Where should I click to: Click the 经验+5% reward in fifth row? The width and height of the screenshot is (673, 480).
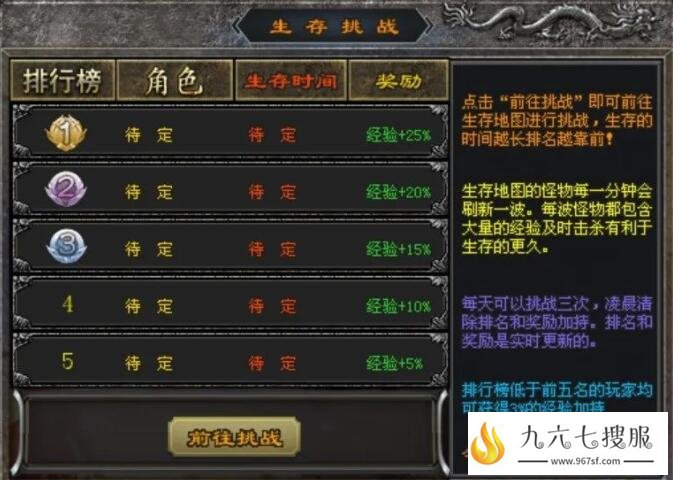pyautogui.click(x=394, y=363)
